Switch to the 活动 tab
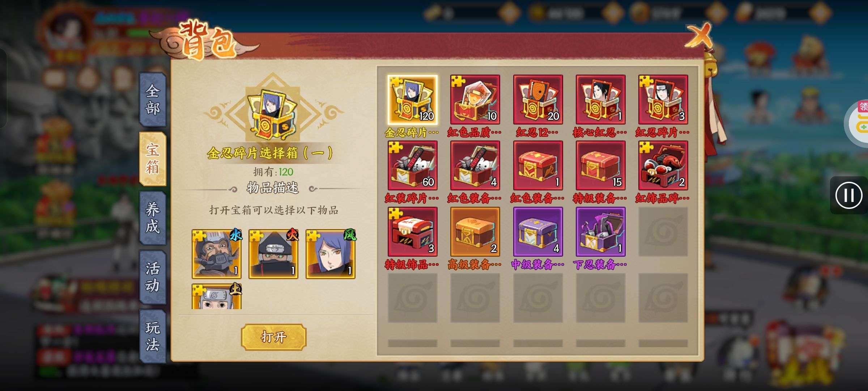 pos(153,277)
